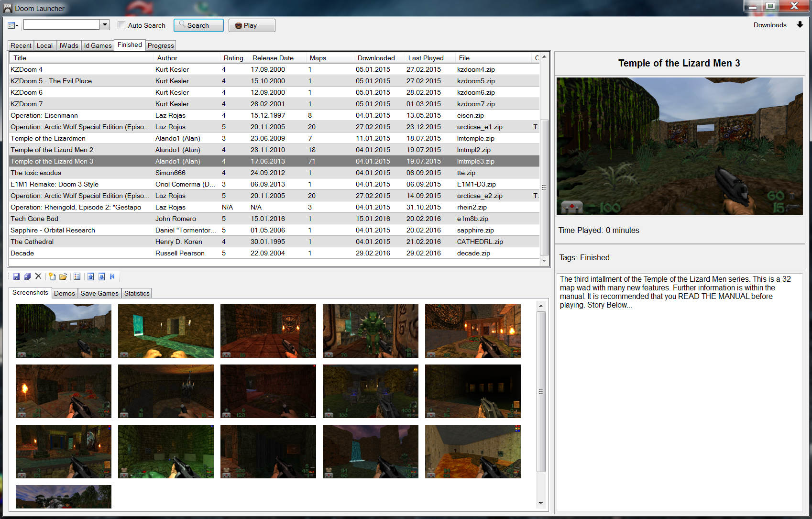Click the Downloads label
Image resolution: width=812 pixels, height=519 pixels.
(x=770, y=25)
